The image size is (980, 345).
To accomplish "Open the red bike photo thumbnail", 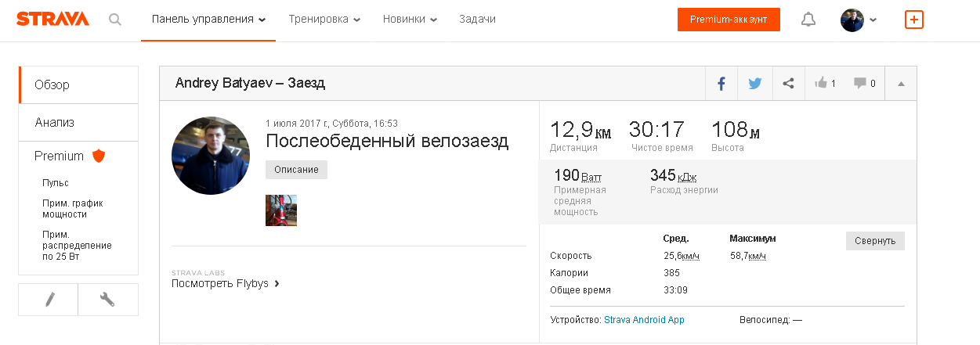I will [281, 210].
